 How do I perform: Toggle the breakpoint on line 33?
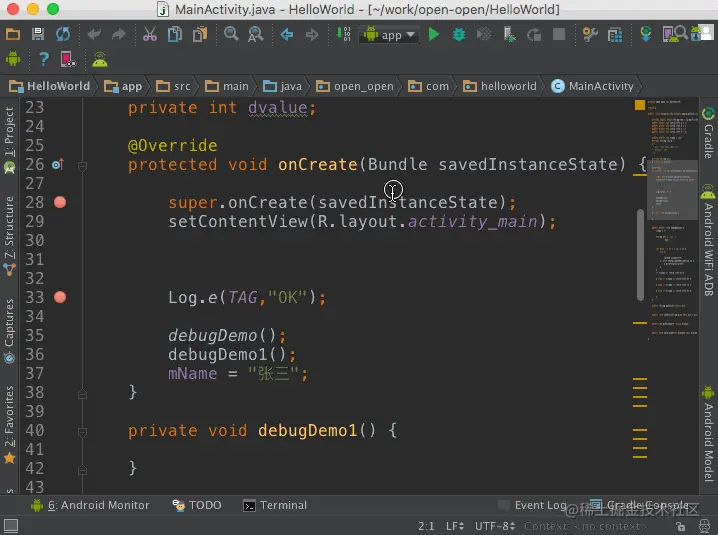tap(60, 297)
